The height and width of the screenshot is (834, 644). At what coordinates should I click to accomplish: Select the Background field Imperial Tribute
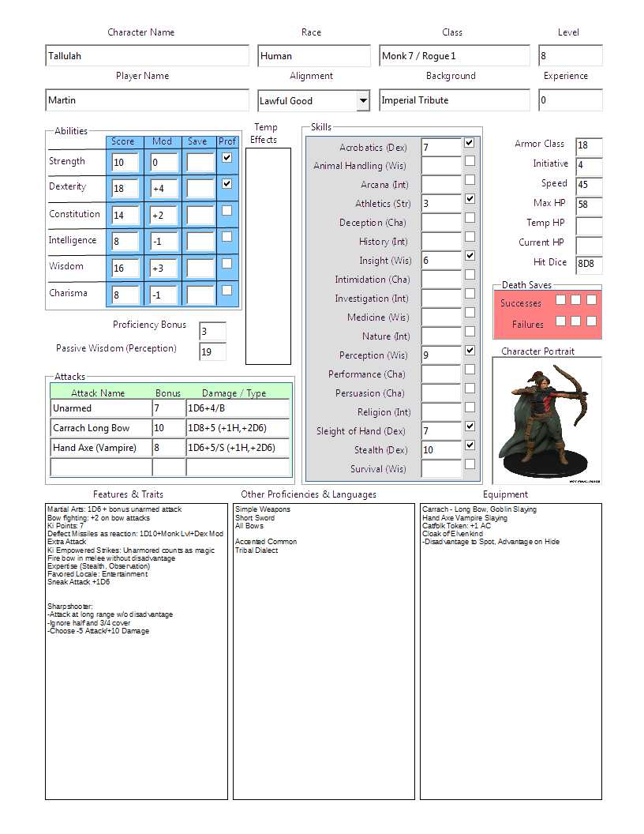(x=455, y=100)
